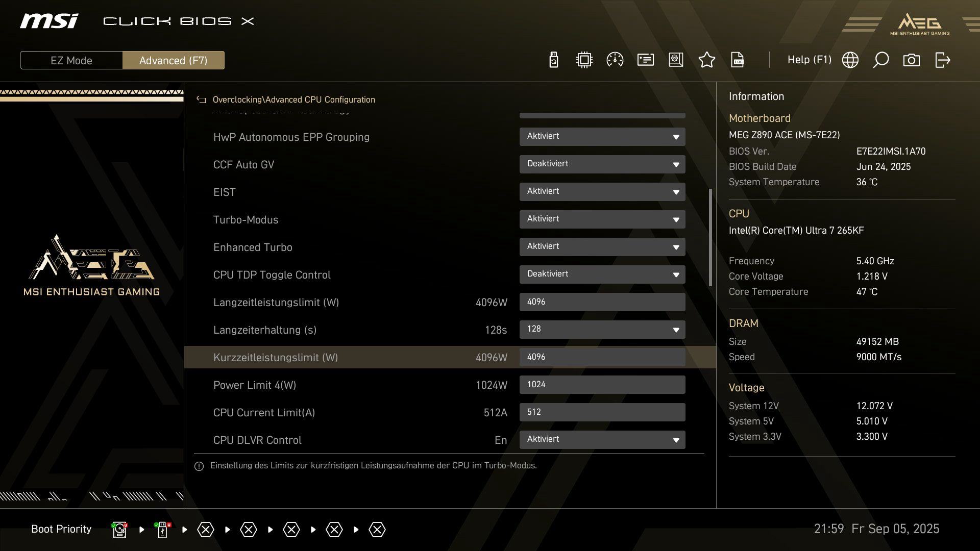Screen dimensions: 980x551
Task: Select the Advanced (F7) tab
Action: click(173, 60)
